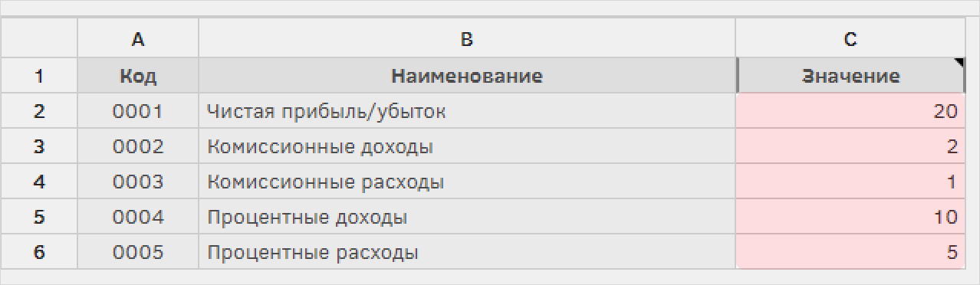Click the pink value cell for Комиссионные расходы

850,182
